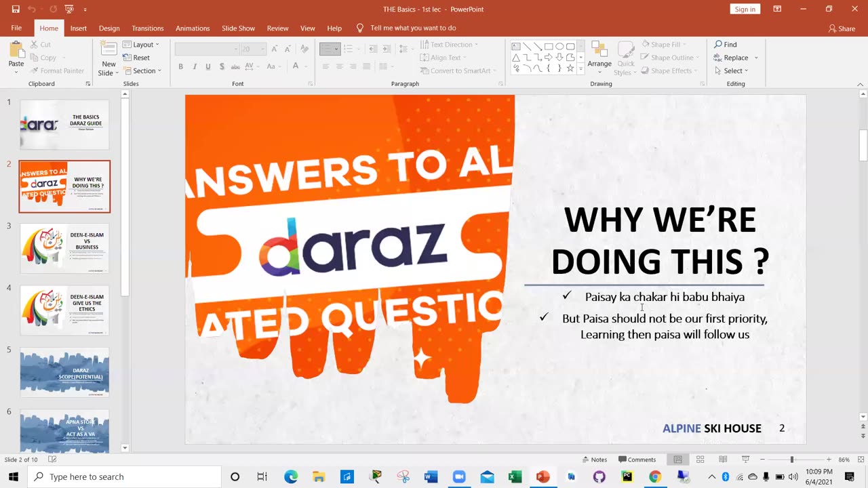The image size is (868, 488).
Task: Open Ribbon Display Options button
Action: coord(777,9)
